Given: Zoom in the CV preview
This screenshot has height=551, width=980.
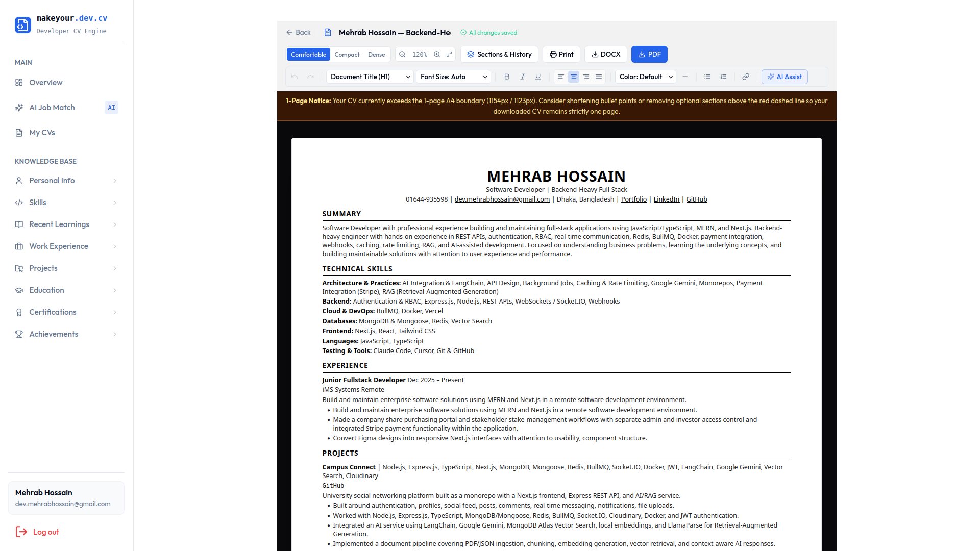Looking at the screenshot, I should (x=437, y=55).
